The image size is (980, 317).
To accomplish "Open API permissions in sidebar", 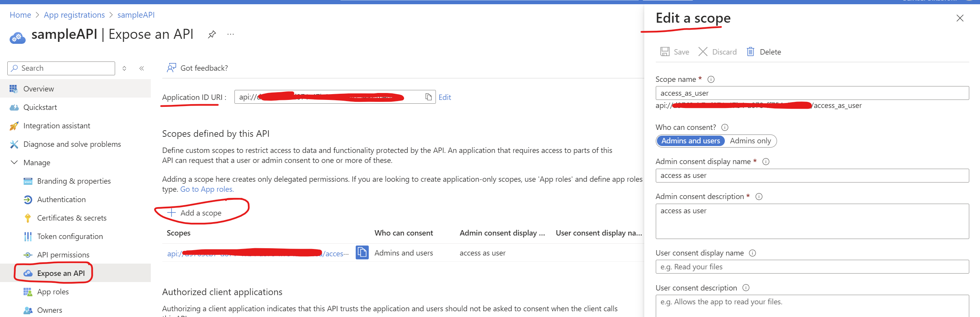I will pos(63,255).
